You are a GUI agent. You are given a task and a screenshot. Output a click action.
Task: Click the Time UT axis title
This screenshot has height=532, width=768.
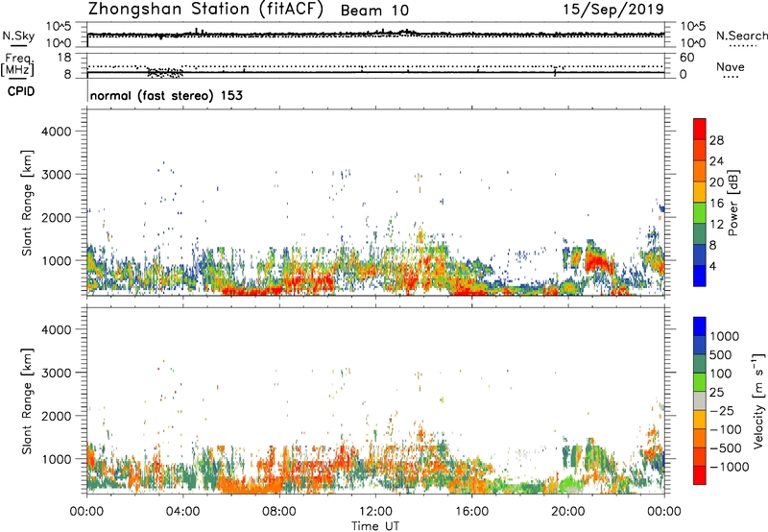pos(375,525)
